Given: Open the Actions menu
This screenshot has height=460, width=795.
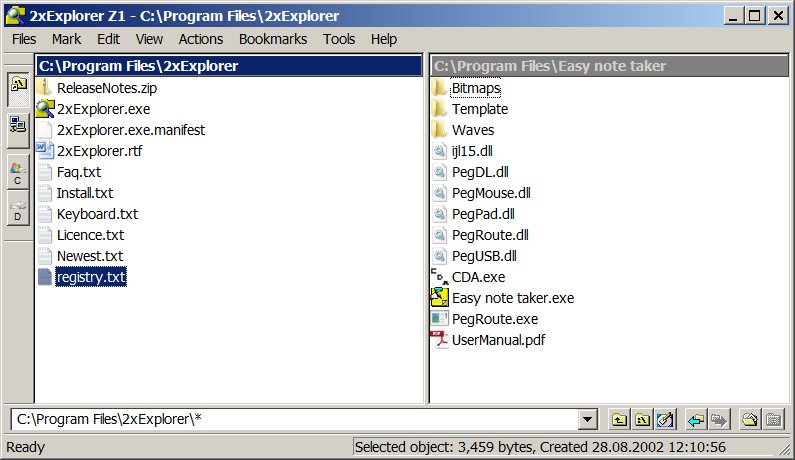Looking at the screenshot, I should [x=201, y=39].
